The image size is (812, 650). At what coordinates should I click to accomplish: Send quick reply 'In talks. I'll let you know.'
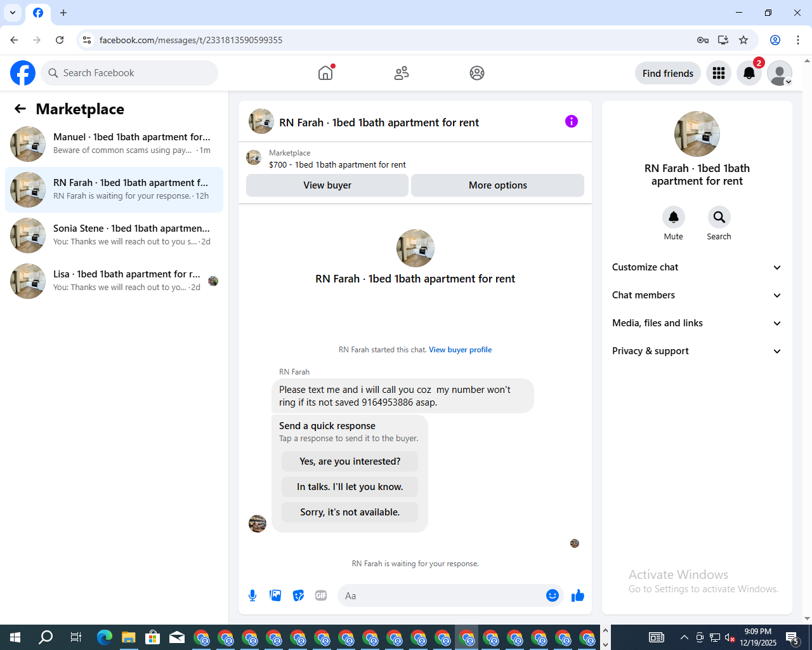350,487
